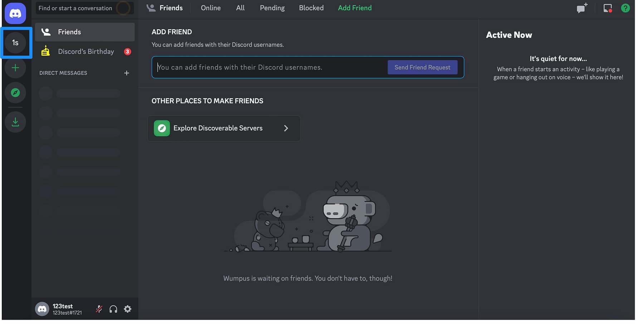This screenshot has height=329, width=644.
Task: Click the username input field
Action: (x=268, y=67)
